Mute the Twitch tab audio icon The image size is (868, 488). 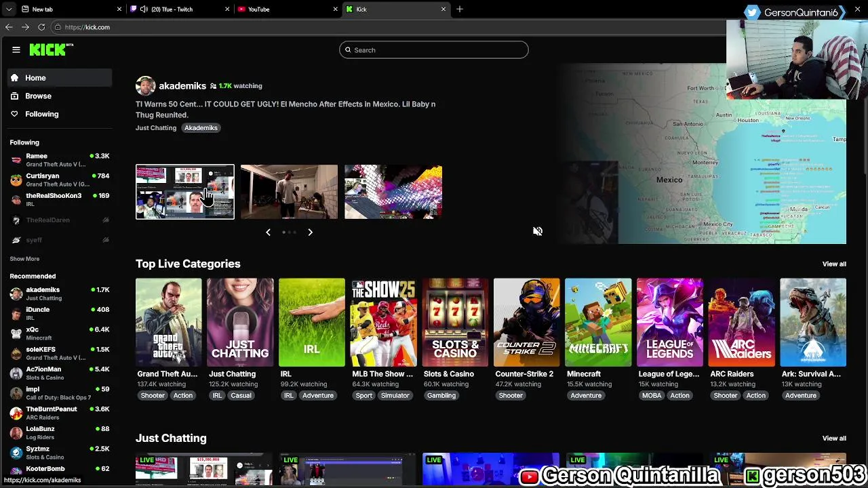click(144, 9)
